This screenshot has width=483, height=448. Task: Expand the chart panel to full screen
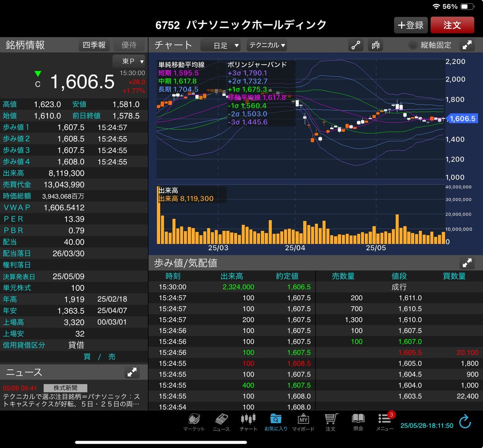[x=467, y=45]
